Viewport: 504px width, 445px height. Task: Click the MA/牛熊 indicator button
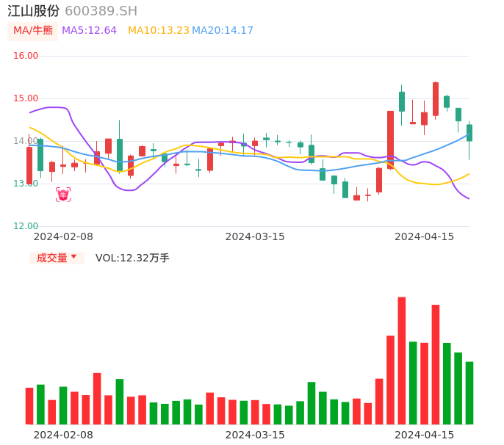pyautogui.click(x=32, y=31)
